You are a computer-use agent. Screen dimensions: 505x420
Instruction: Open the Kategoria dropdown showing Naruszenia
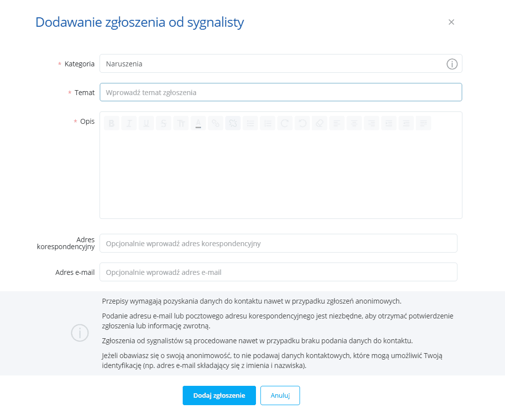pyautogui.click(x=272, y=64)
